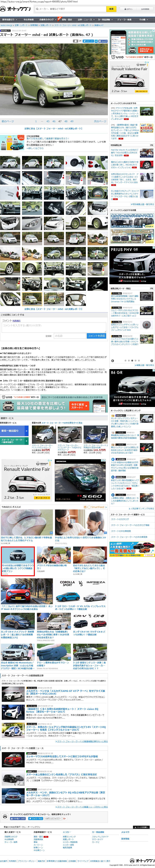Focus the maker and car name search field
This screenshot has width=155, height=868.
click(x=71, y=9)
